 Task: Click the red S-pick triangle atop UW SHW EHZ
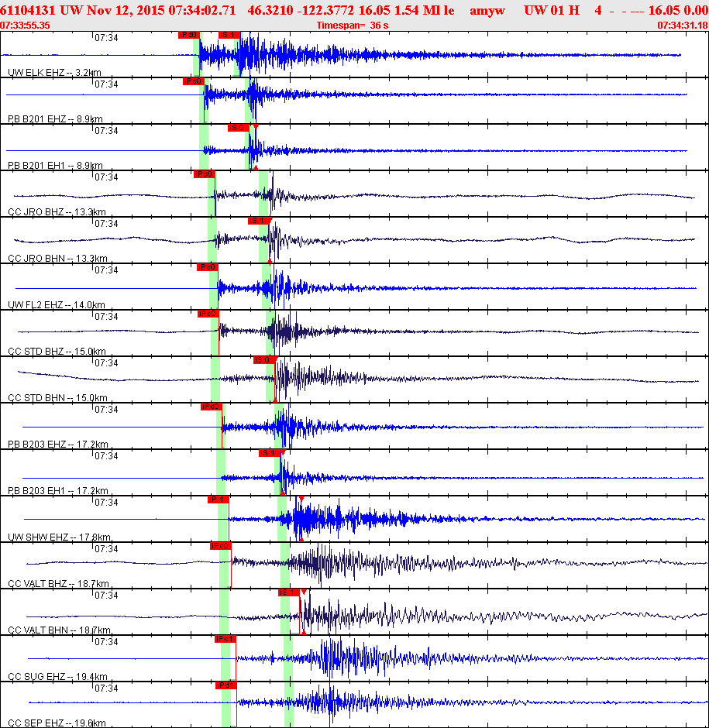pos(301,499)
